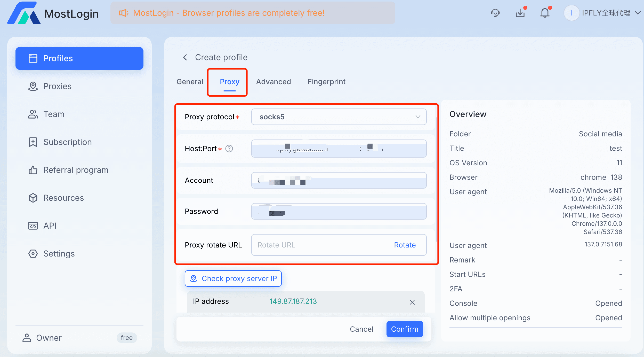644x357 pixels.
Task: Expand the IPFLY account menu
Action: (x=638, y=13)
